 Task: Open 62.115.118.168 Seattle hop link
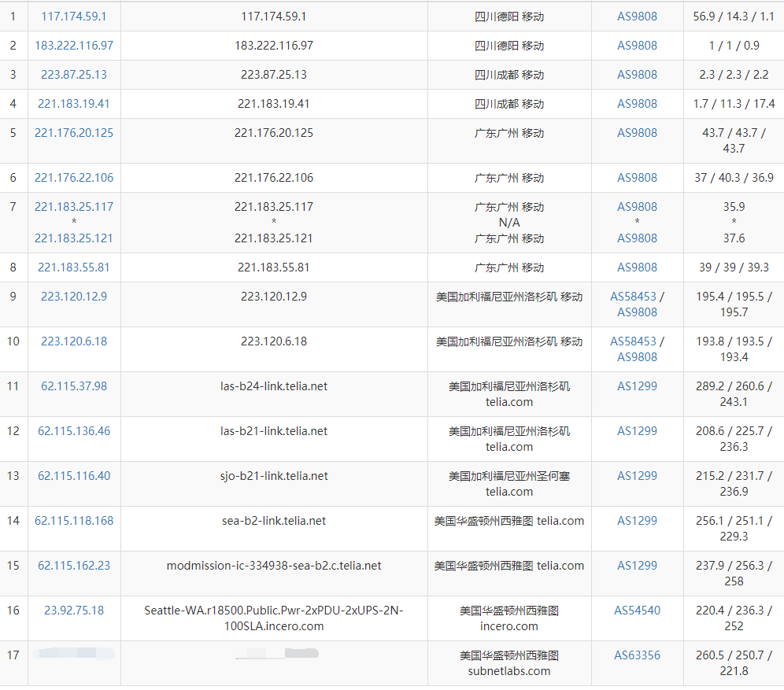click(73, 521)
